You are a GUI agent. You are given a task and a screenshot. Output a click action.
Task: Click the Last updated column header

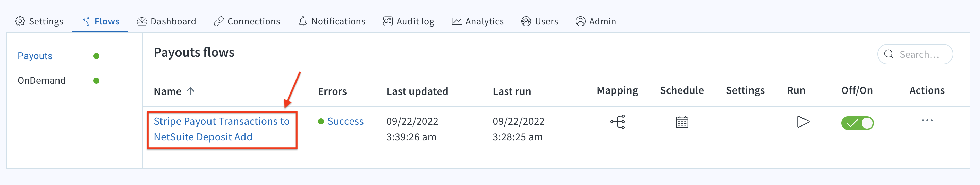pos(417,91)
